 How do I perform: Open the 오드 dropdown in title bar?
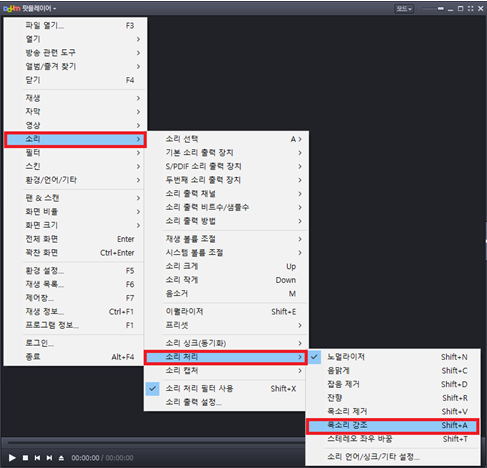pyautogui.click(x=404, y=9)
